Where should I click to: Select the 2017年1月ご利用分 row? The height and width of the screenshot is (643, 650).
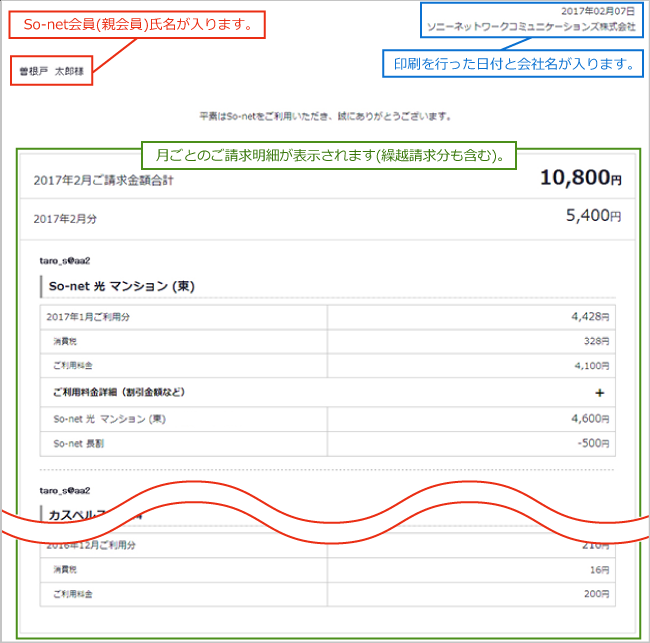click(88, 316)
